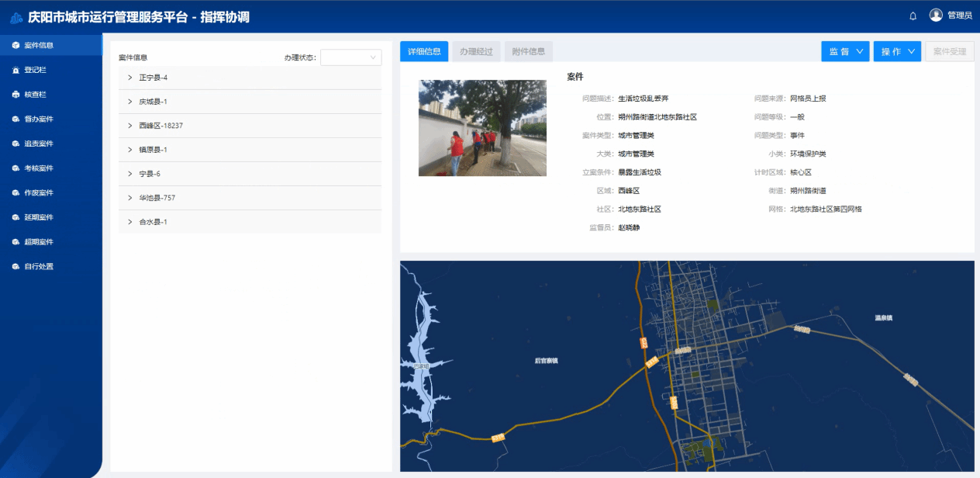This screenshot has width=980, height=478.
Task: Open the 办理状态 dropdown
Action: [x=351, y=57]
